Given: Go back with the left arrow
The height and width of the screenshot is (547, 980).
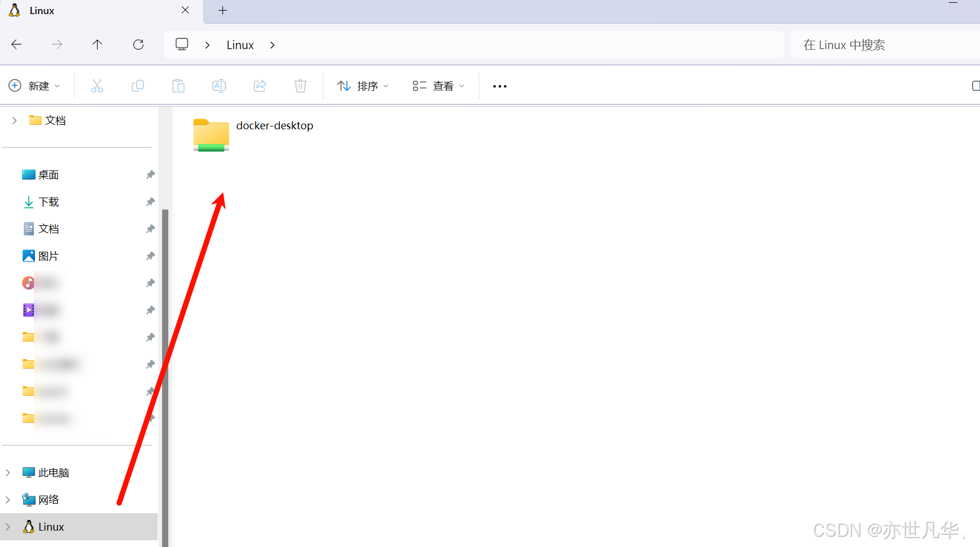Looking at the screenshot, I should coord(16,45).
